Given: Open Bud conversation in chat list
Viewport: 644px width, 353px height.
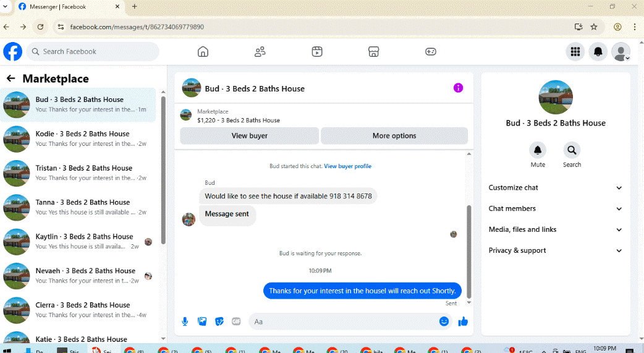Looking at the screenshot, I should click(x=78, y=105).
